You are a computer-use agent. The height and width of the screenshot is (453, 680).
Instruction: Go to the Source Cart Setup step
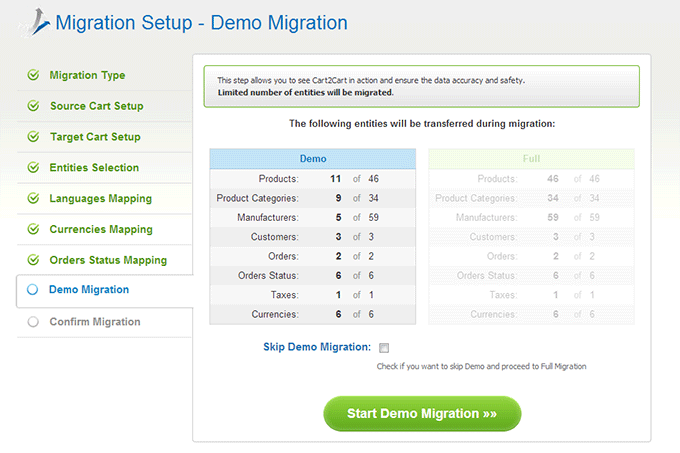click(96, 106)
